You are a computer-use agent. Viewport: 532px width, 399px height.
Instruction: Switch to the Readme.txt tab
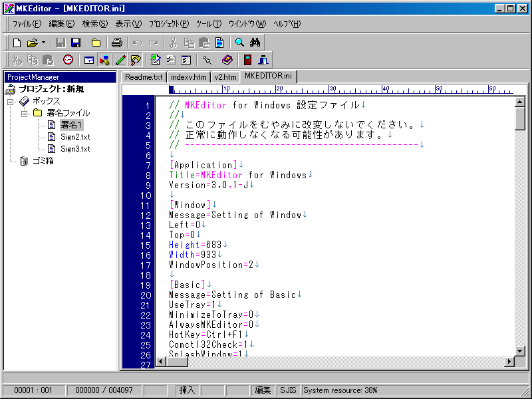click(144, 77)
